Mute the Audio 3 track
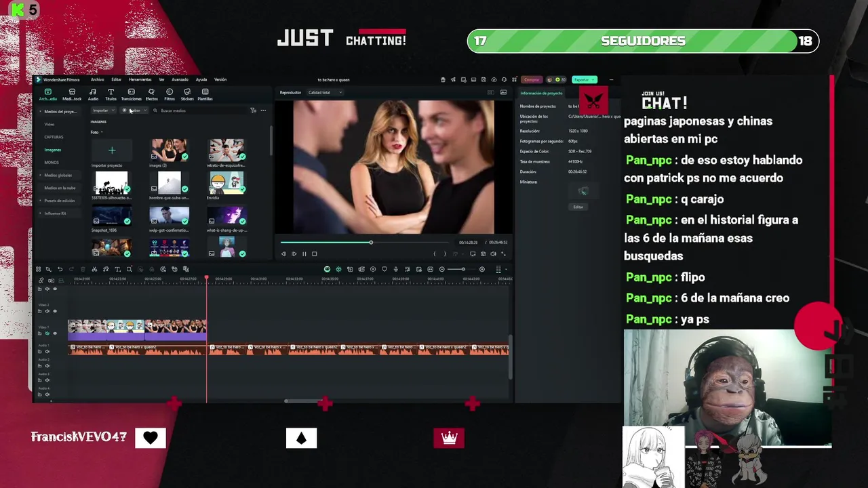The image size is (868, 488). pyautogui.click(x=47, y=380)
